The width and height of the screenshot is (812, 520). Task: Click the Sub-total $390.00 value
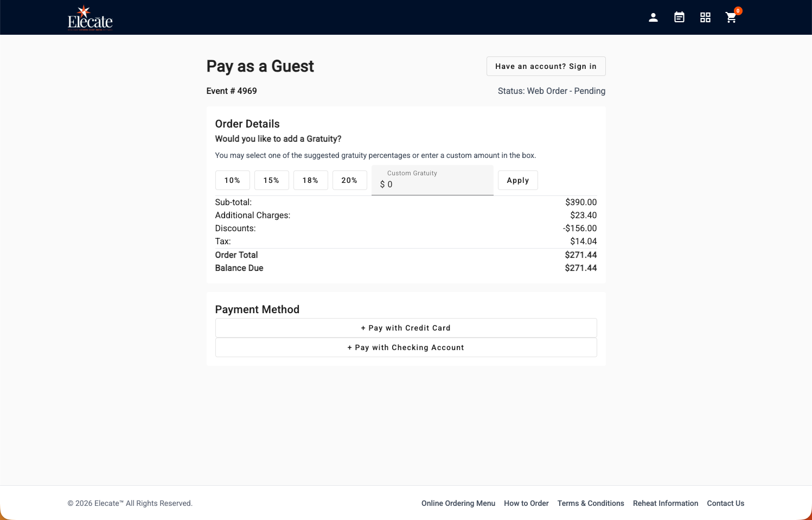point(581,202)
